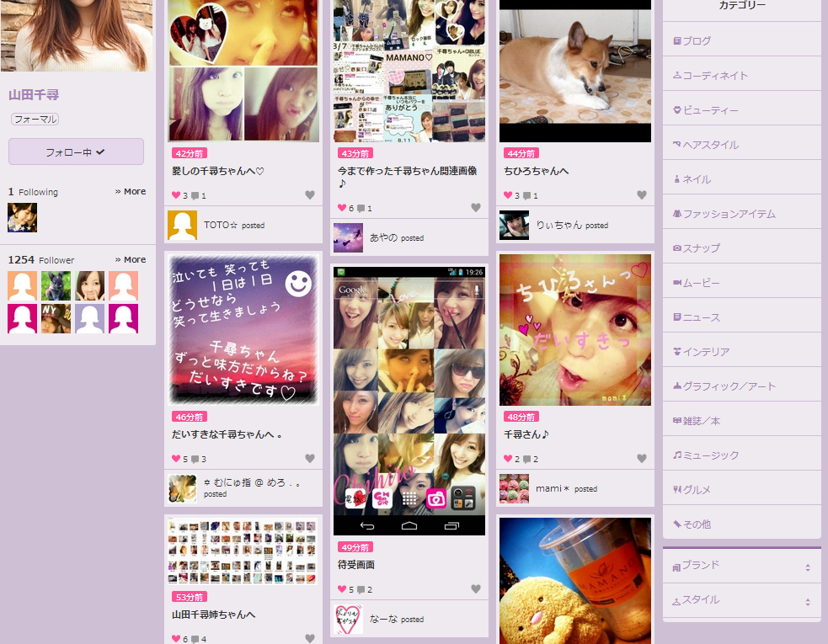This screenshot has height=644, width=828.
Task: Select the グラフィック/アート category
Action: pos(741,386)
